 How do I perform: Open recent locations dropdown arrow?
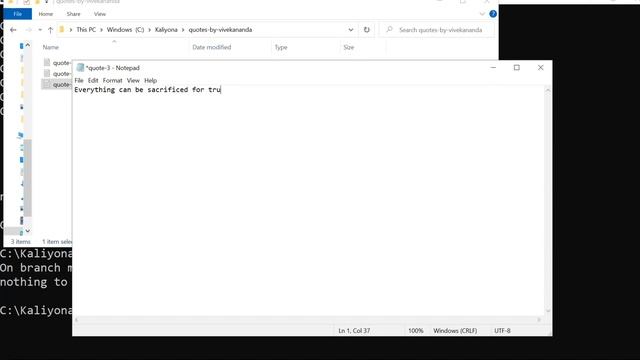40,30
